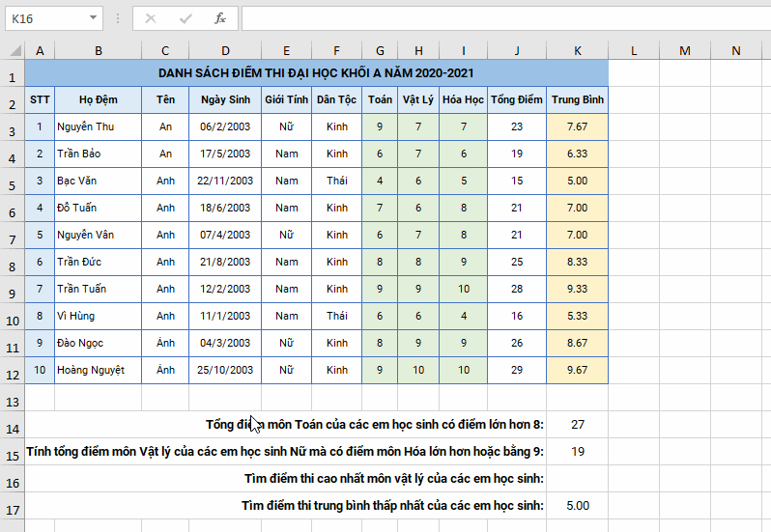Select the date cell 22/11/2003

point(225,181)
